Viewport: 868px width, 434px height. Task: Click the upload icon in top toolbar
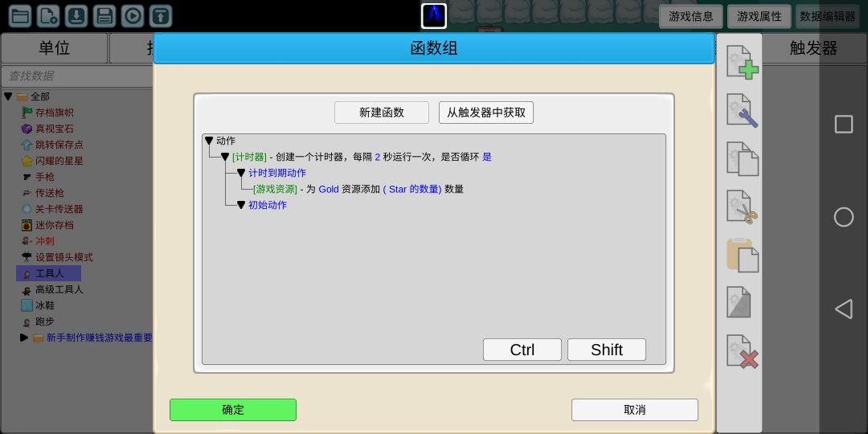[x=161, y=16]
